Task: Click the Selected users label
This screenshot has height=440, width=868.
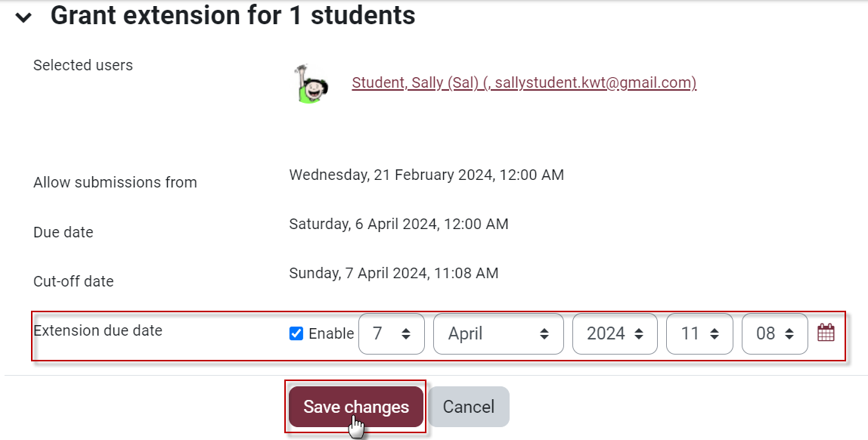Action: coord(83,66)
